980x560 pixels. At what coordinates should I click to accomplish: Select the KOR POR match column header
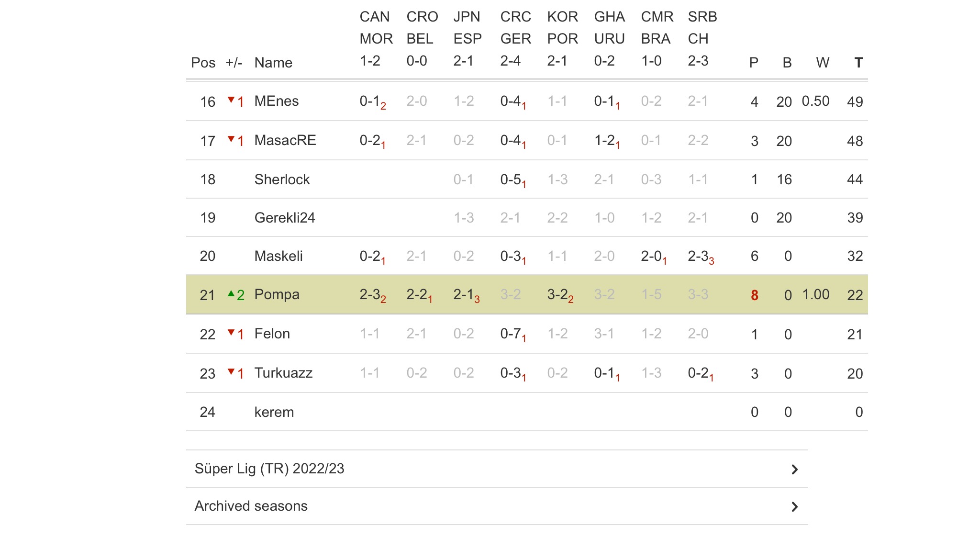point(562,39)
